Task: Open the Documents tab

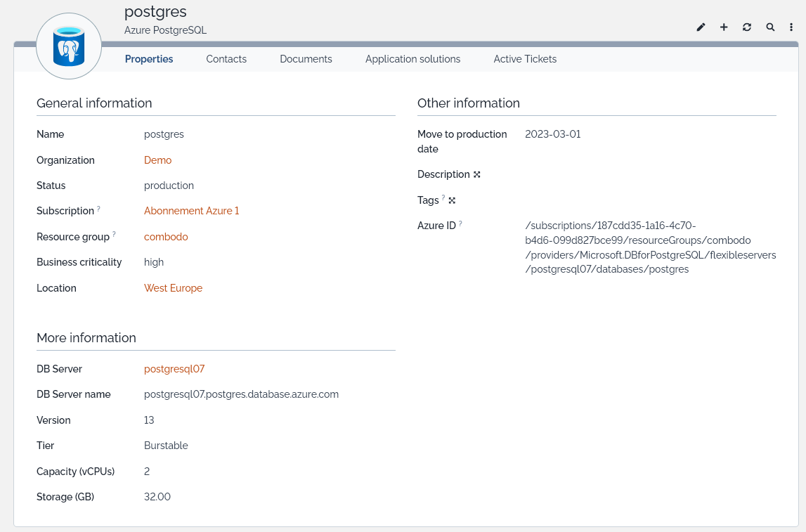Action: click(306, 59)
